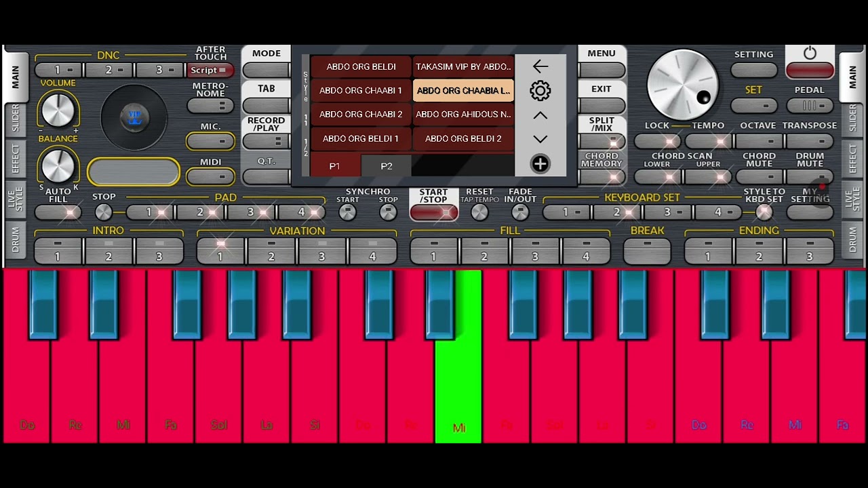Click the plus add icon in style panel
This screenshot has height=488, width=868.
(540, 163)
